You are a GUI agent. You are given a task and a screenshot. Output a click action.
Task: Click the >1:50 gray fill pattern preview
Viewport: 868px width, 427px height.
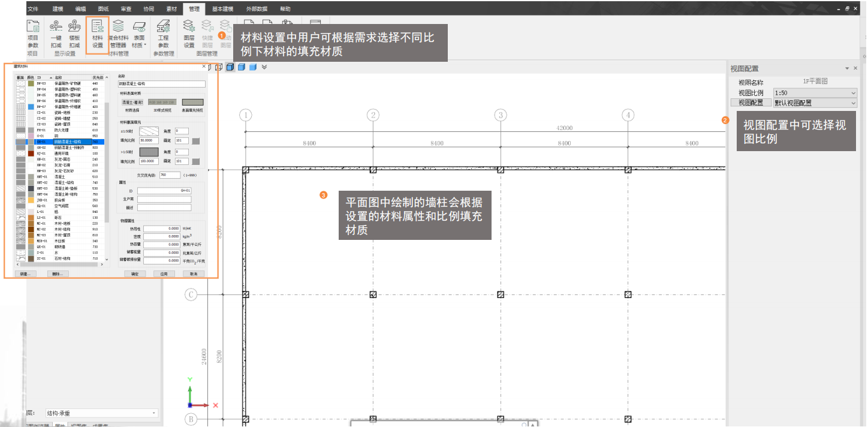pyautogui.click(x=149, y=152)
